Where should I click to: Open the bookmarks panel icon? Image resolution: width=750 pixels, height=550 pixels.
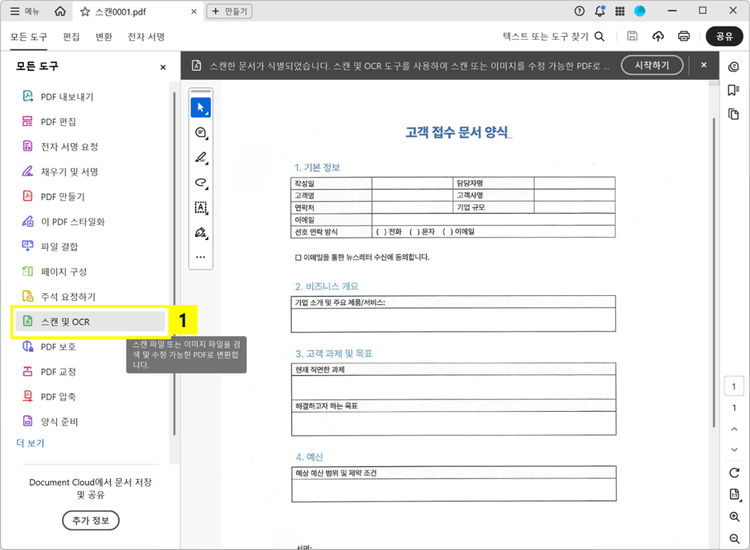point(733,90)
